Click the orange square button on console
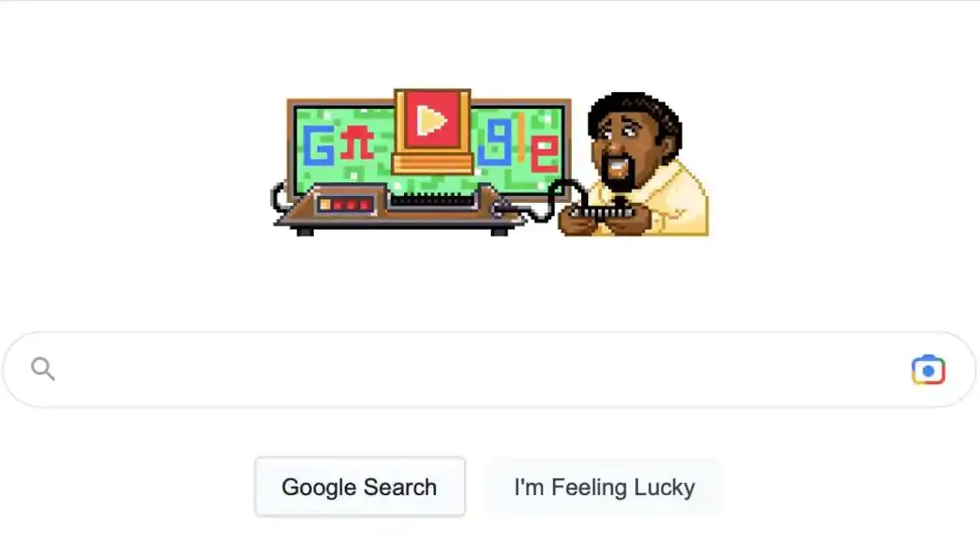This screenshot has height=551, width=980. [325, 205]
